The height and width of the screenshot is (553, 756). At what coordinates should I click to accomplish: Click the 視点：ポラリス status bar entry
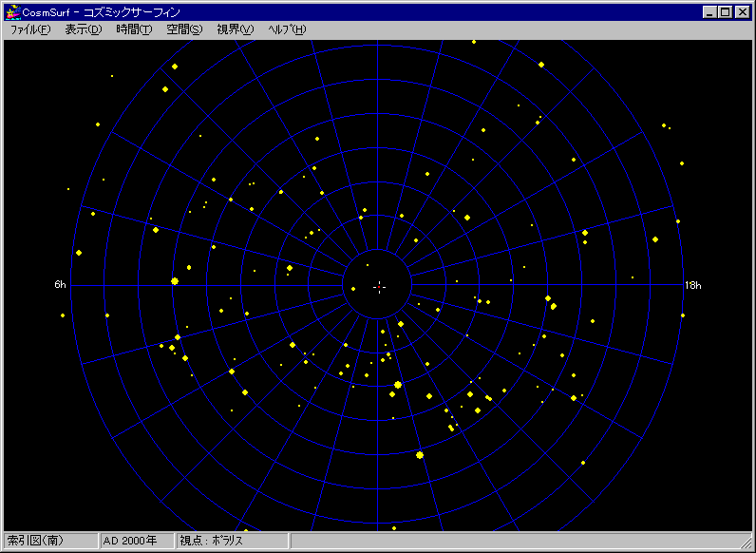pos(233,541)
